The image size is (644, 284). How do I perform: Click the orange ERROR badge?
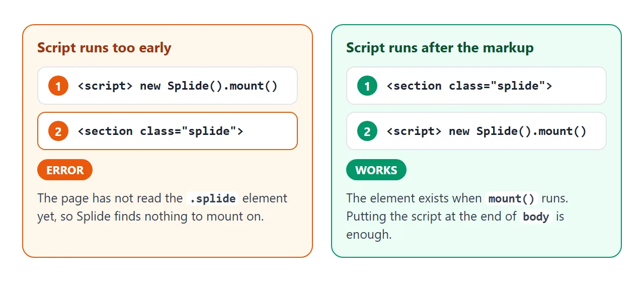(65, 170)
